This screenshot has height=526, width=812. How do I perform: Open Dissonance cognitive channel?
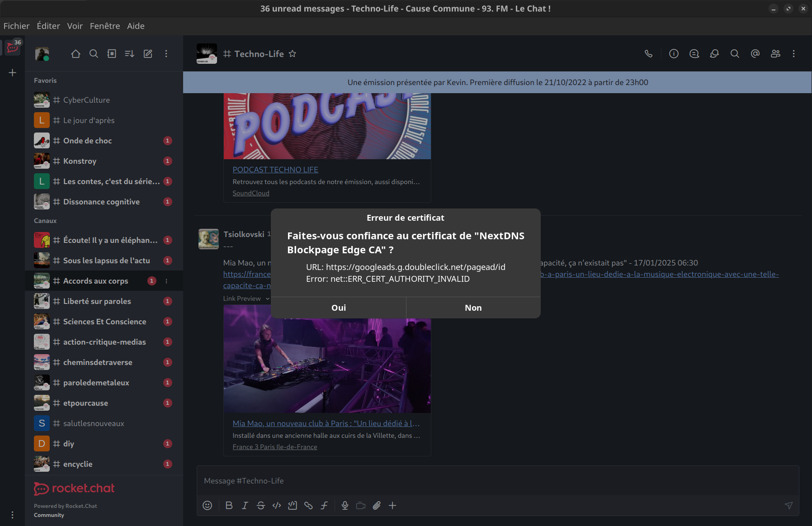click(104, 202)
